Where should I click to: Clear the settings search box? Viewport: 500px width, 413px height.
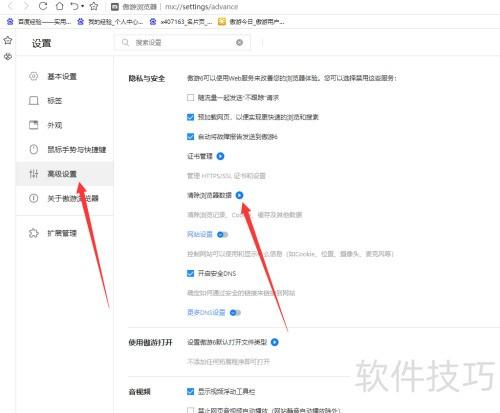(x=239, y=42)
